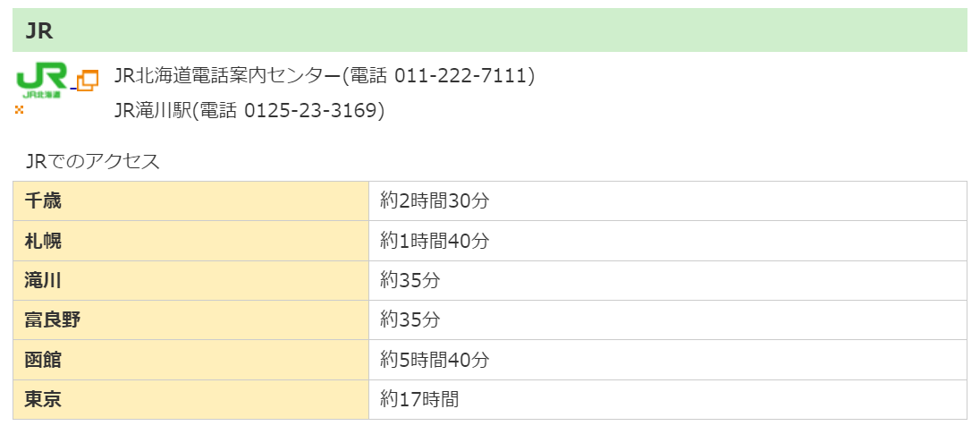Click the orange external-link window icon
This screenshot has width=980, height=443.
click(87, 81)
